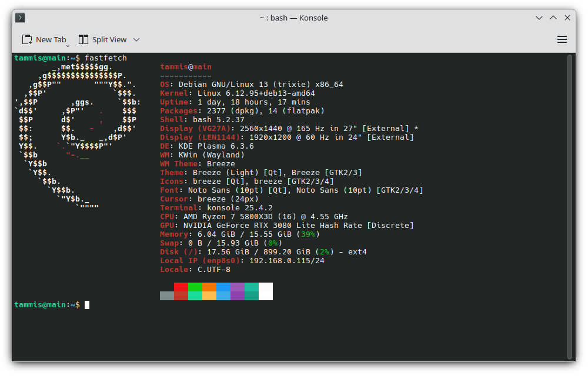Image resolution: width=588 pixels, height=376 pixels.
Task: Click the New Tab button
Action: point(44,40)
